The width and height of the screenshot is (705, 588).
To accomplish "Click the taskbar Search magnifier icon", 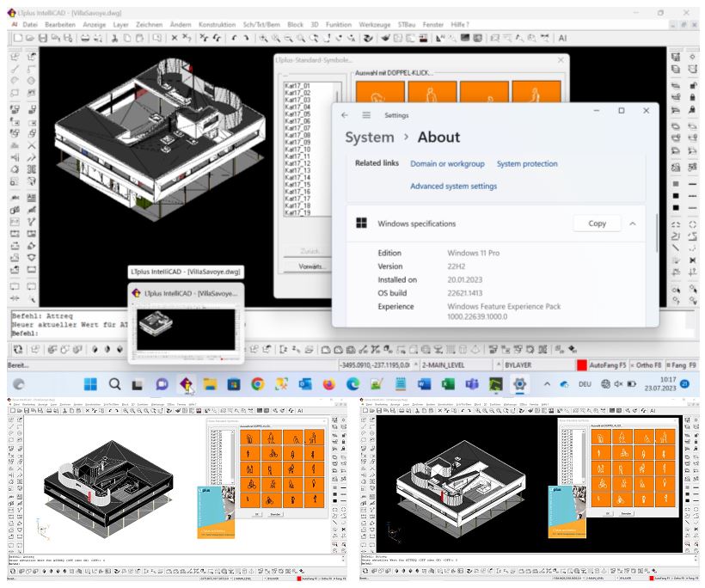I will tap(114, 384).
